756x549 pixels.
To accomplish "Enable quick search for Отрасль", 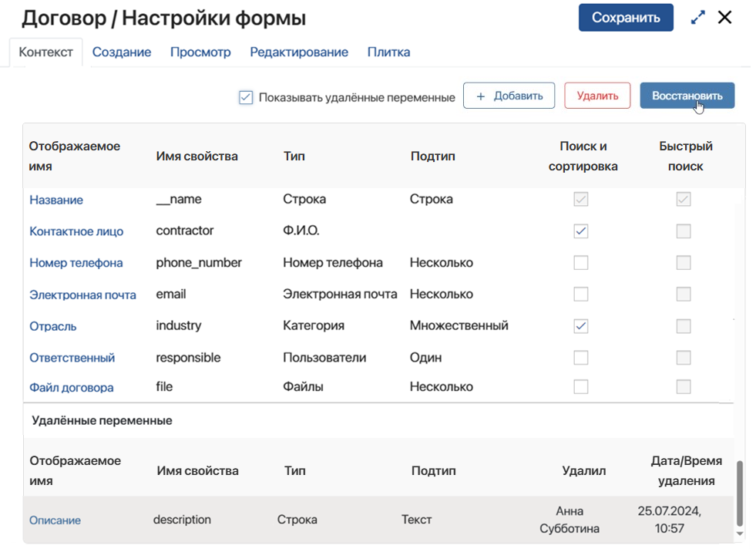I will pyautogui.click(x=684, y=326).
